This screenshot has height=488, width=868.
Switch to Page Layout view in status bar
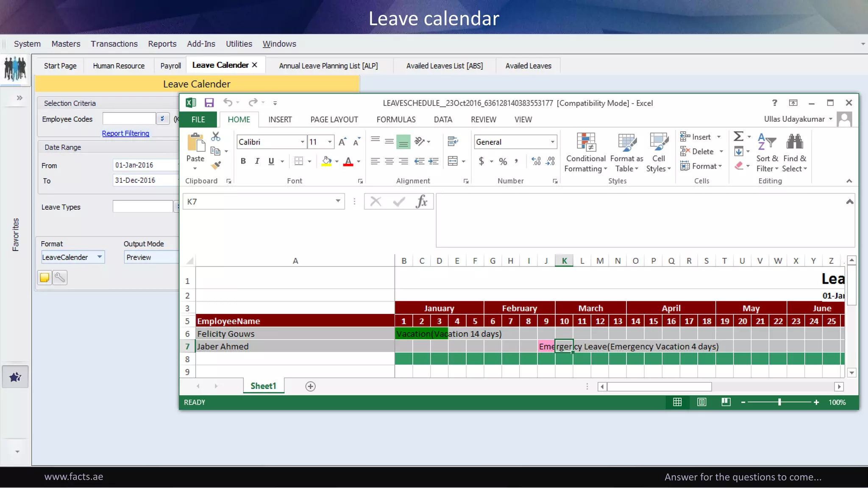click(702, 402)
